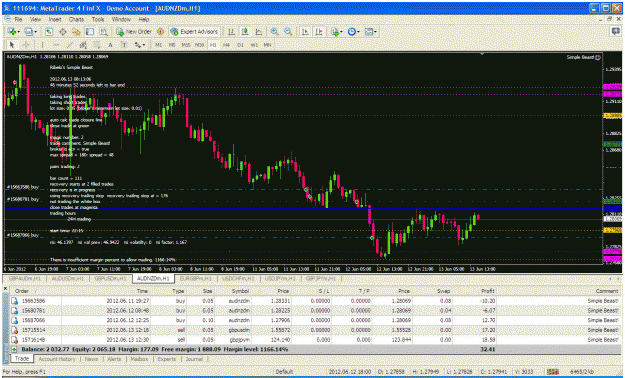Viewport: 625px width, 378px height.
Task: Toggle the Navigator panel
Action: 76,32
